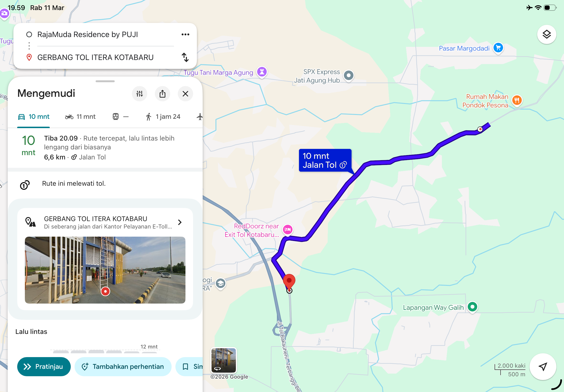This screenshot has width=564, height=392.
Task: Switch to motorcycle 11 mnt tab
Action: pyautogui.click(x=80, y=117)
